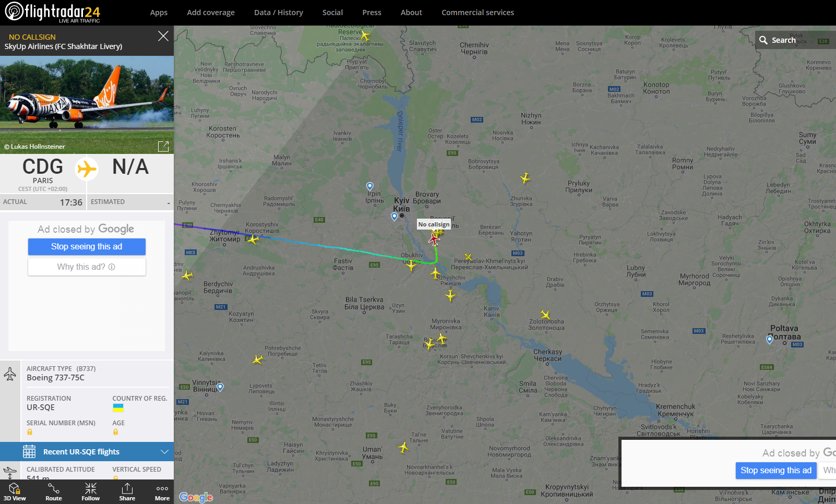Screen dimensions: 836x504
Task: Click the locked Serial Number padlock icon
Action: click(30, 432)
